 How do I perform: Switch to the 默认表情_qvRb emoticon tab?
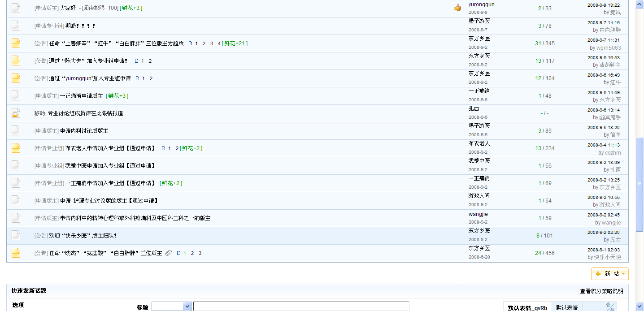pos(527,307)
